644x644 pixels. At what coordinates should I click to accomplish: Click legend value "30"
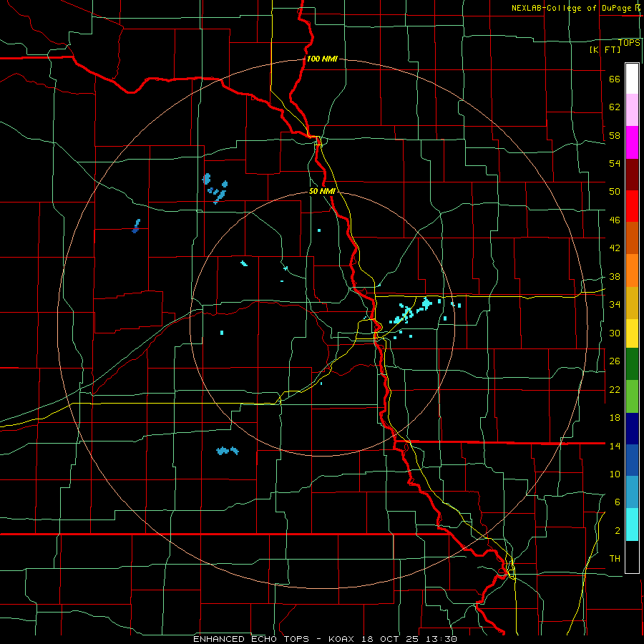[615, 333]
